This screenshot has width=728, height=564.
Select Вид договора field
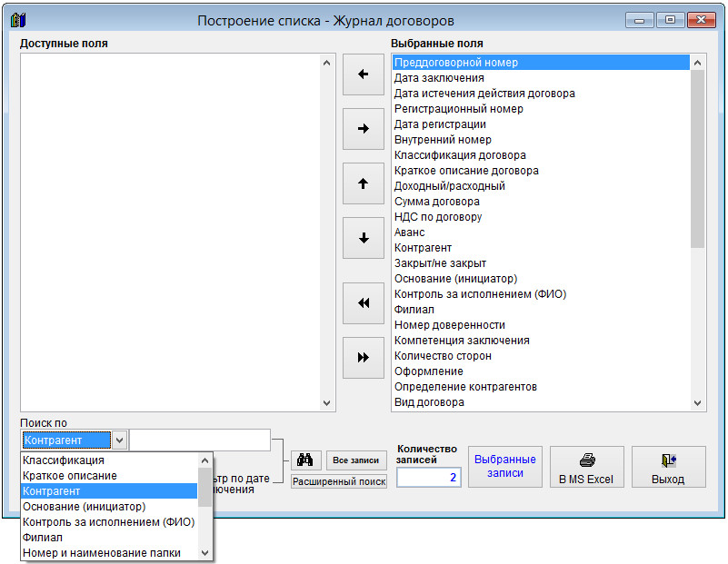pos(541,402)
